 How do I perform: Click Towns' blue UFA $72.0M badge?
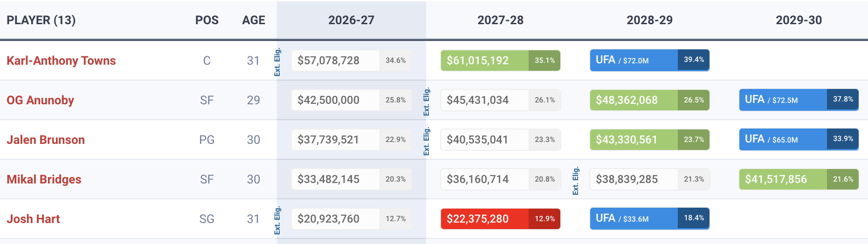649,60
